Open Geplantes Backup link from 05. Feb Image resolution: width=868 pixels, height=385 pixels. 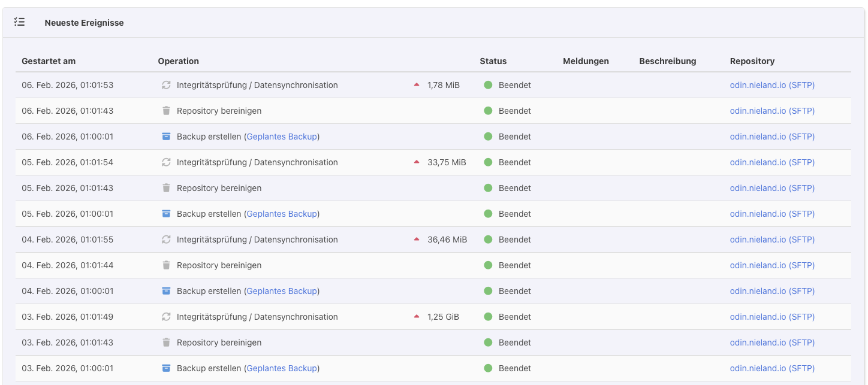pyautogui.click(x=282, y=214)
